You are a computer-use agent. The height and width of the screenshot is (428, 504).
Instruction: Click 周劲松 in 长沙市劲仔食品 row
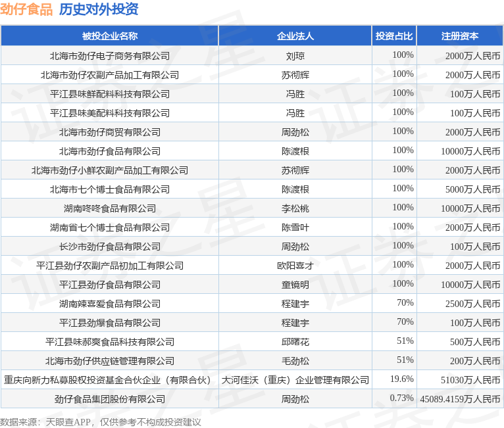point(295,247)
